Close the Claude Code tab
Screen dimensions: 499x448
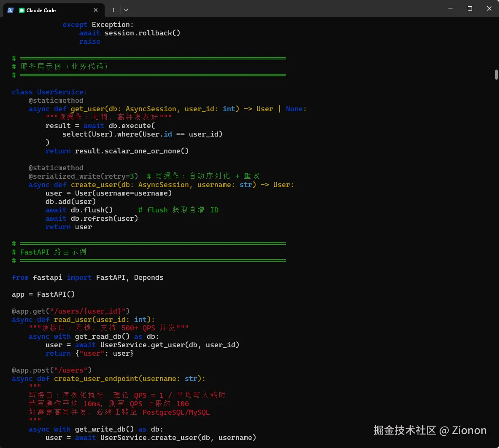coord(95,10)
